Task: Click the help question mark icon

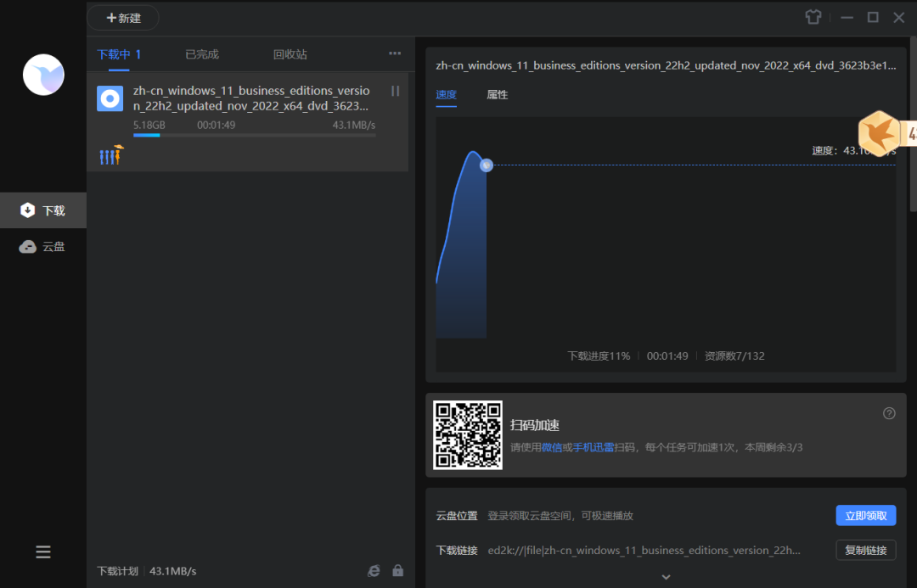Action: point(889,413)
